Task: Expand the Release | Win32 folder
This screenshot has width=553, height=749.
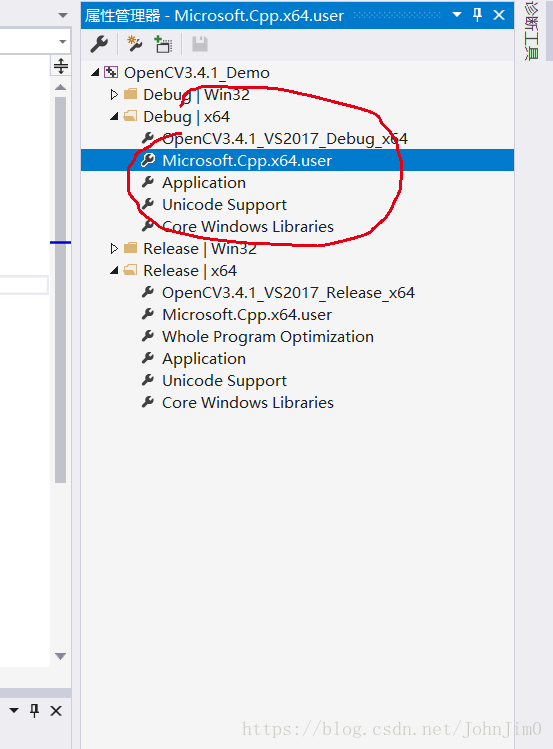Action: click(114, 248)
